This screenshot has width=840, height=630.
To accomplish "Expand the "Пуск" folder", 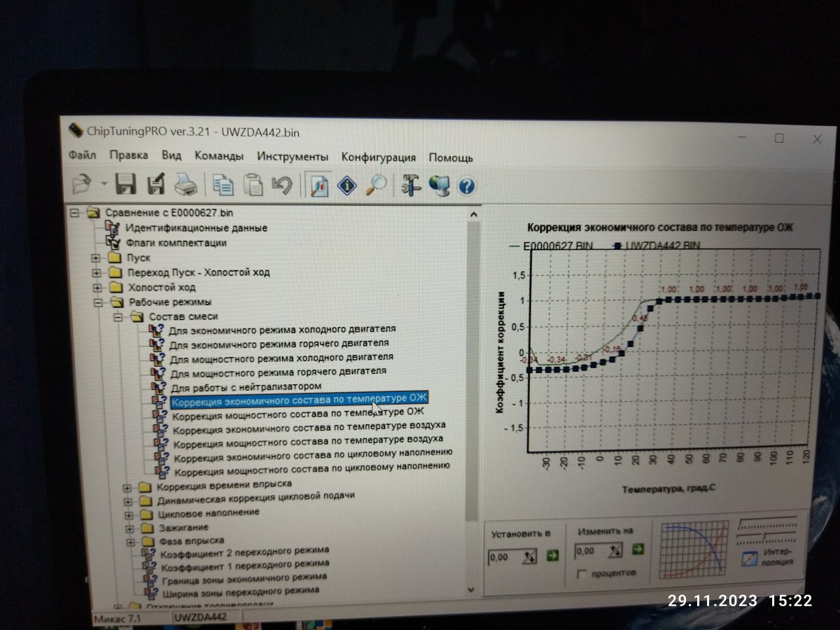I will pos(97,258).
